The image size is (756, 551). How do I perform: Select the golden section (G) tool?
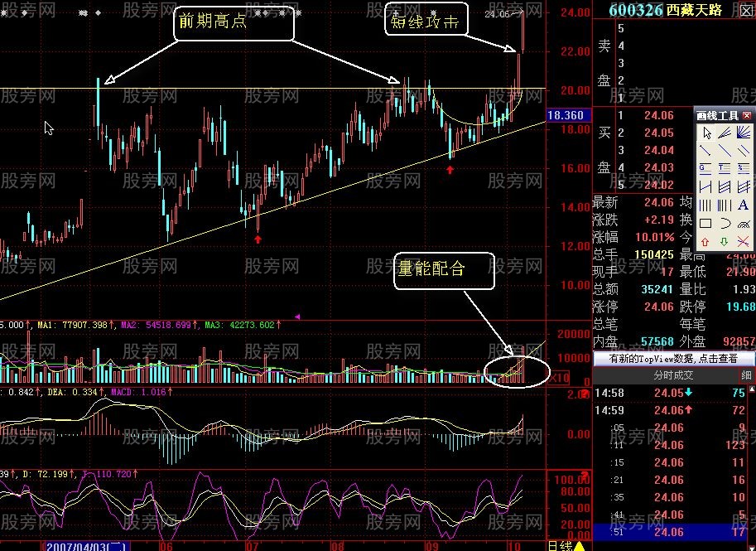(x=707, y=167)
